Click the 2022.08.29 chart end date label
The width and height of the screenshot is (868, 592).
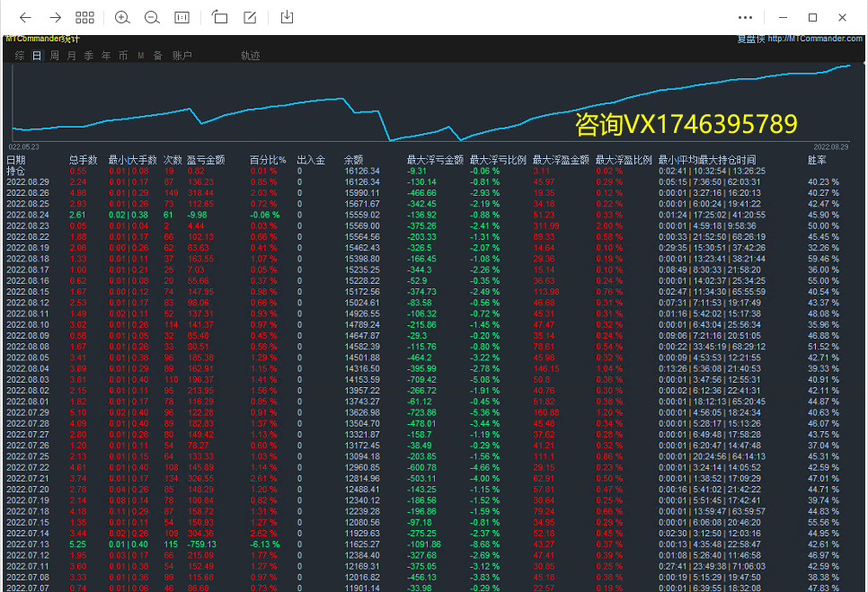tap(830, 147)
